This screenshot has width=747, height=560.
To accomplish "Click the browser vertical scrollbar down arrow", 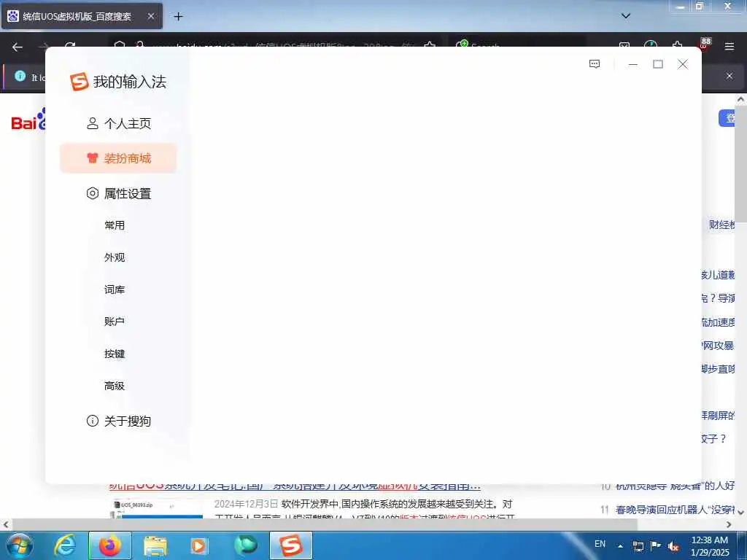I will pyautogui.click(x=741, y=513).
